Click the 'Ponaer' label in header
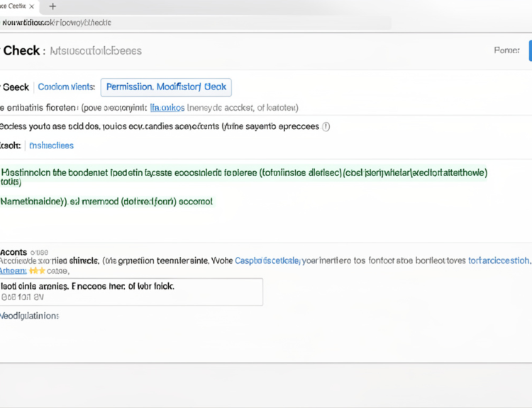This screenshot has height=408, width=532. click(x=506, y=50)
